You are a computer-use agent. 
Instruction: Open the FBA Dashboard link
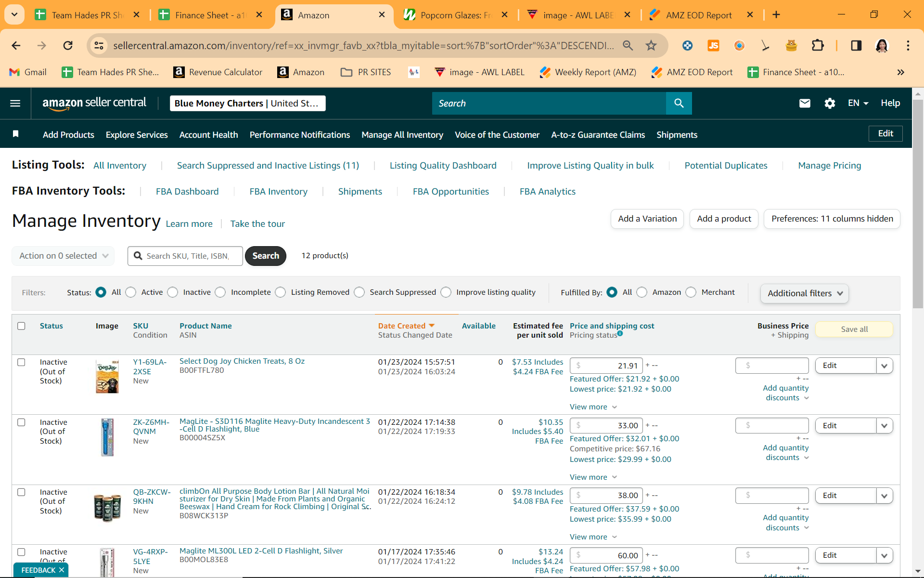[187, 192]
